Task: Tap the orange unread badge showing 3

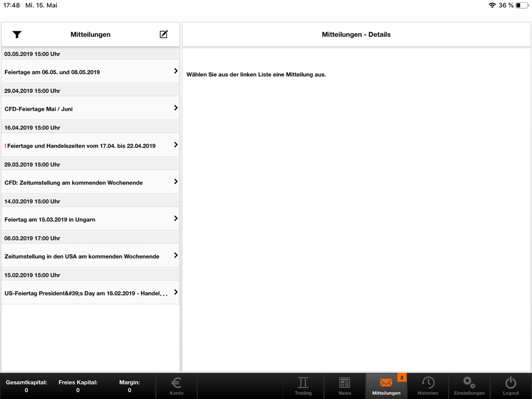Action: (x=402, y=378)
